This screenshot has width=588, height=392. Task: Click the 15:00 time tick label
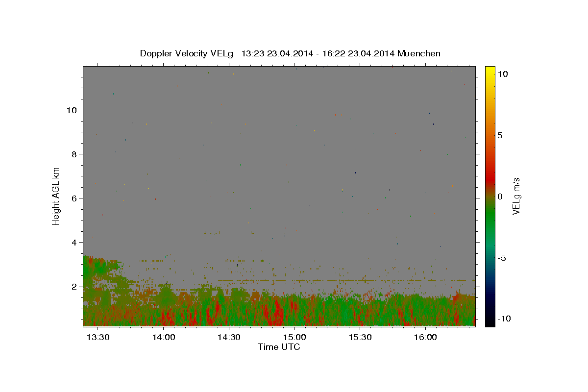[x=294, y=337]
